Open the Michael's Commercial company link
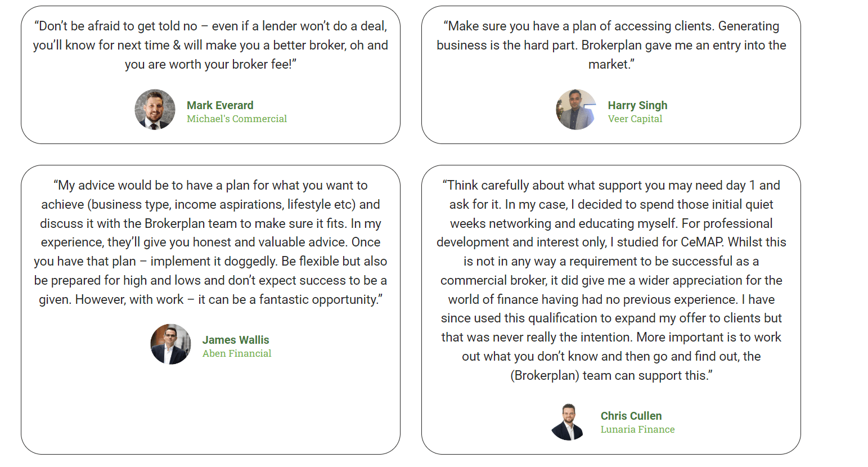 (237, 119)
